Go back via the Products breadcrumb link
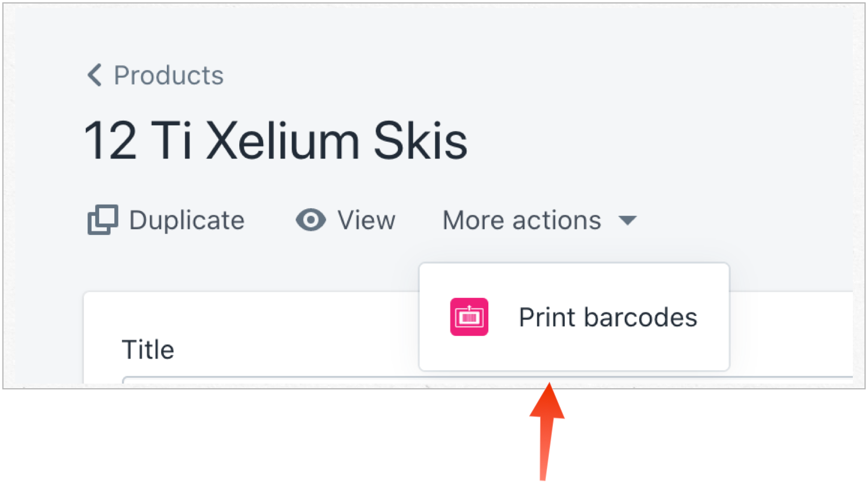Viewport: 868px width, 485px height. [168, 75]
